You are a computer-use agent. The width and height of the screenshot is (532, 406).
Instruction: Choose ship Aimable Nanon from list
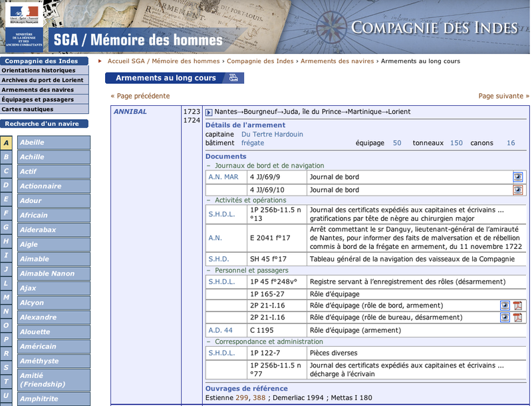coord(54,274)
